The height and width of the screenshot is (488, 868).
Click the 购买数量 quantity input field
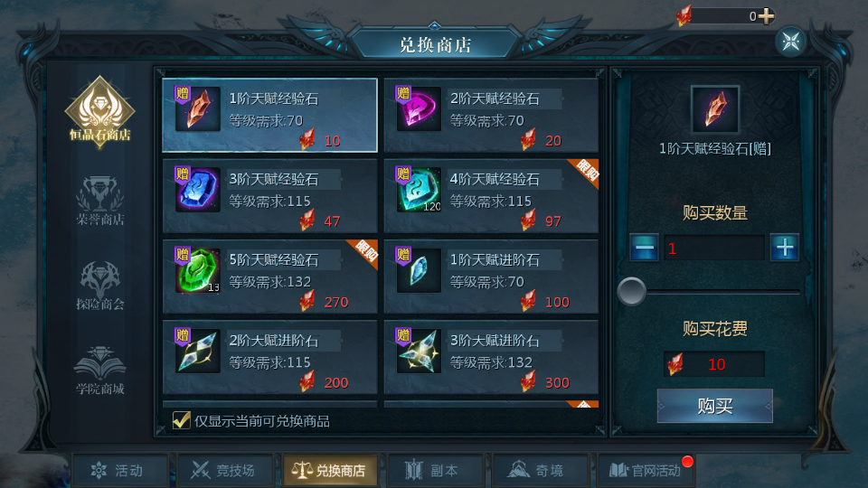click(714, 248)
